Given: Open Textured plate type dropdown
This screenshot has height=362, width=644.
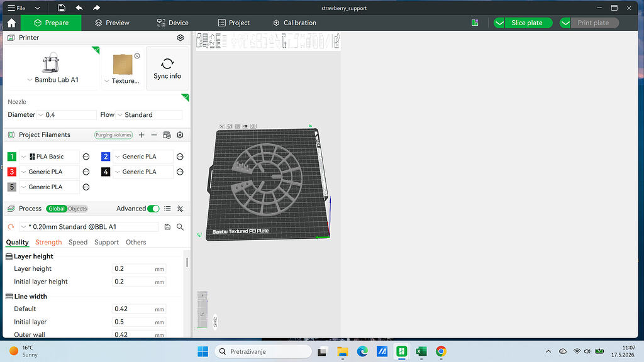Looking at the screenshot, I should [x=123, y=81].
